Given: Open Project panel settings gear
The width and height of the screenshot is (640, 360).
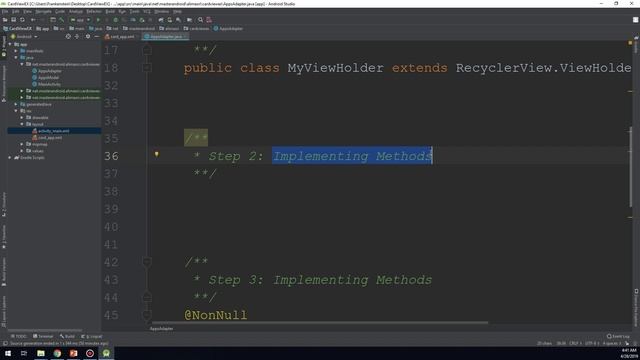Looking at the screenshot, I should coord(87,36).
